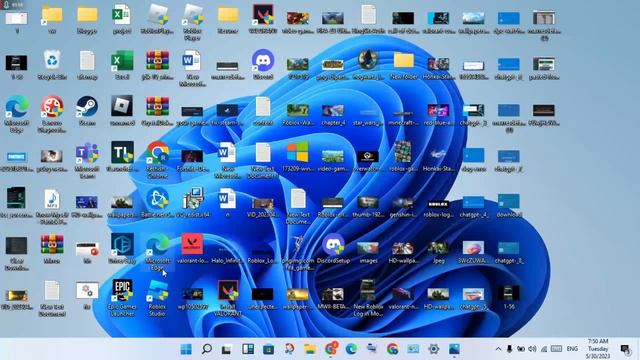
Task: Select the red valorant-lo... image file
Action: [192, 248]
